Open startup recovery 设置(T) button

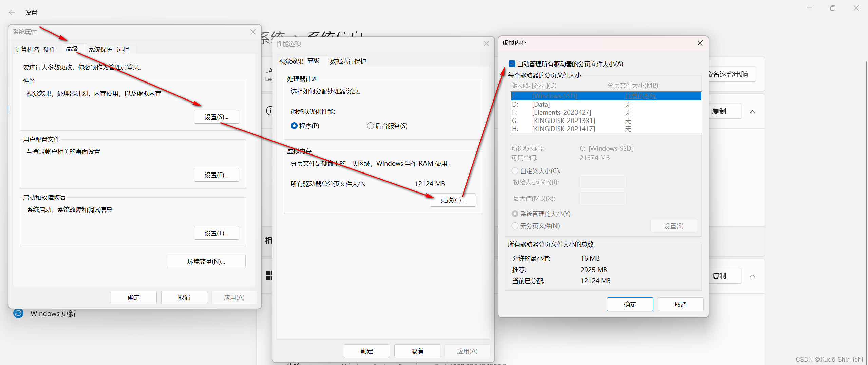point(216,233)
